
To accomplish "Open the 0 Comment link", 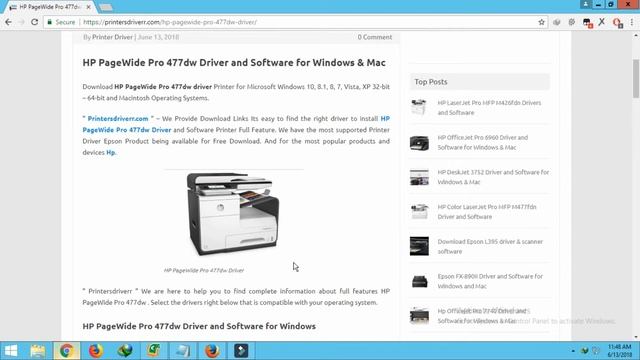I will [x=375, y=37].
